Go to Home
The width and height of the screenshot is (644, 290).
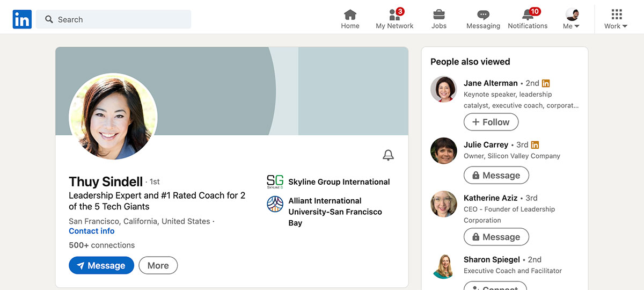[350, 19]
